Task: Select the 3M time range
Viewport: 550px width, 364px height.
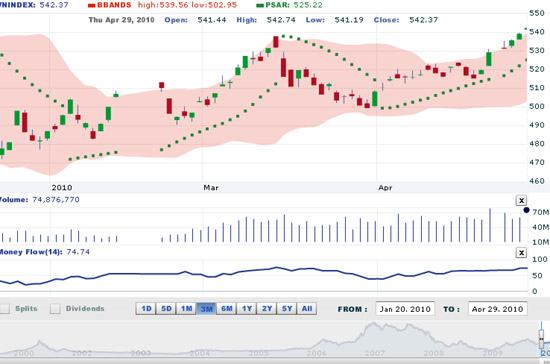Action: [206, 309]
